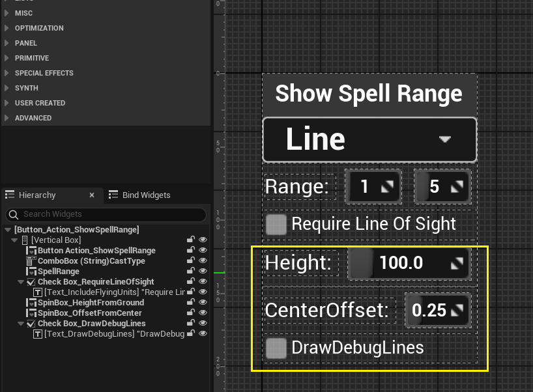Hide the ComboBox (String)CastType widget
This screenshot has height=392, width=533.
(x=203, y=260)
